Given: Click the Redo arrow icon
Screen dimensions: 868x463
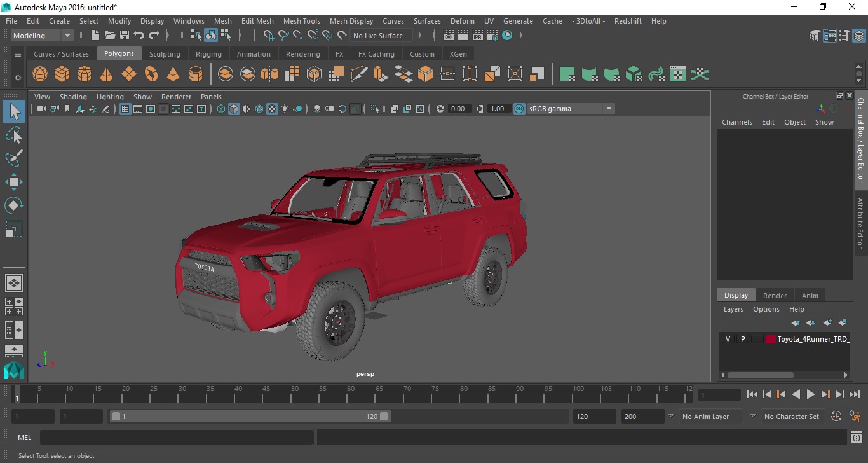Looking at the screenshot, I should point(154,36).
